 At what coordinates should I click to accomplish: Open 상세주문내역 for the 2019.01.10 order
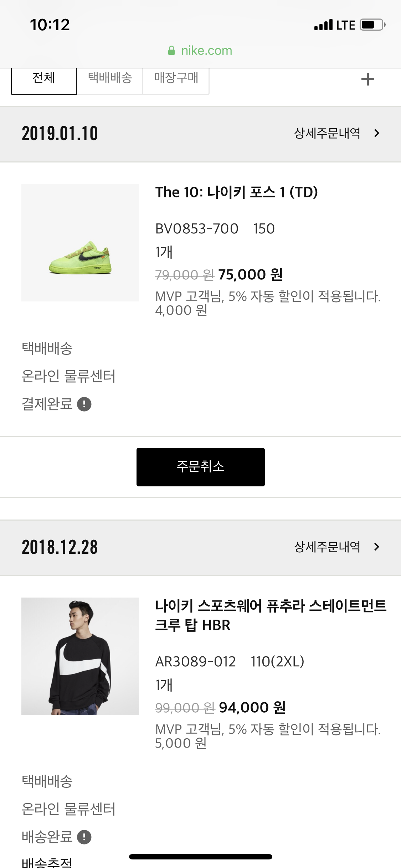pyautogui.click(x=327, y=133)
